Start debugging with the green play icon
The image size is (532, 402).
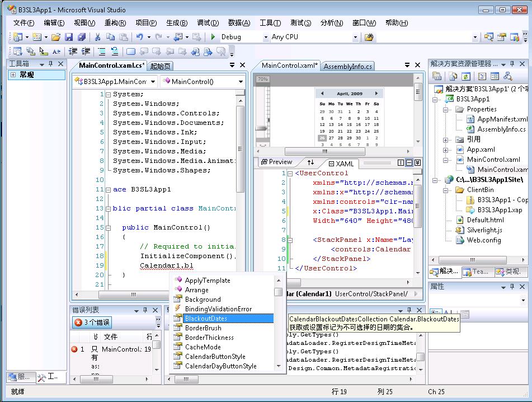[x=213, y=36]
